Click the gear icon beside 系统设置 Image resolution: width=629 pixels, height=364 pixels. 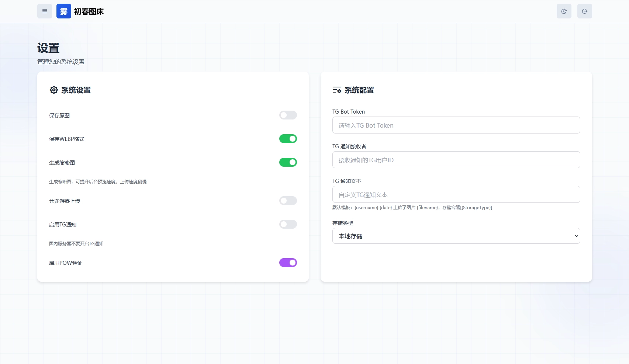click(x=54, y=90)
